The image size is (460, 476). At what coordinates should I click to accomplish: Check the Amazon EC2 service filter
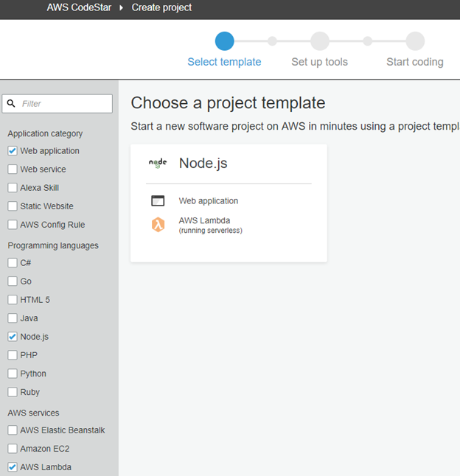(13, 449)
